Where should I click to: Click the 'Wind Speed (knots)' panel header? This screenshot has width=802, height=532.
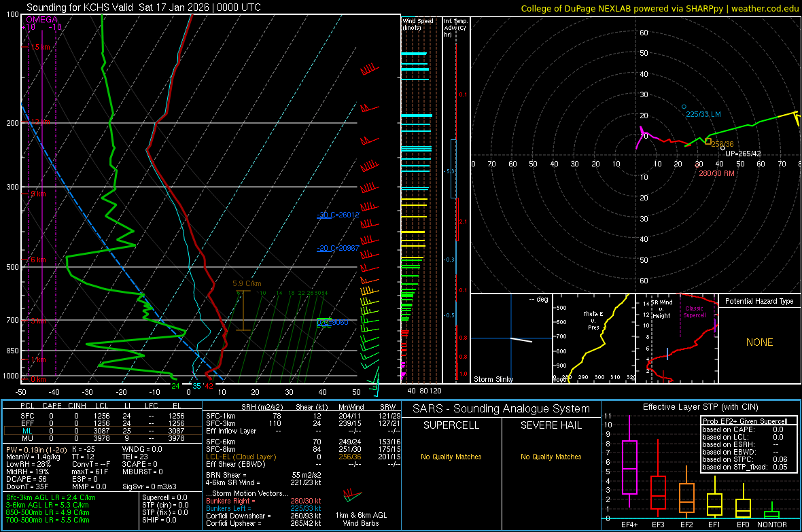click(418, 24)
